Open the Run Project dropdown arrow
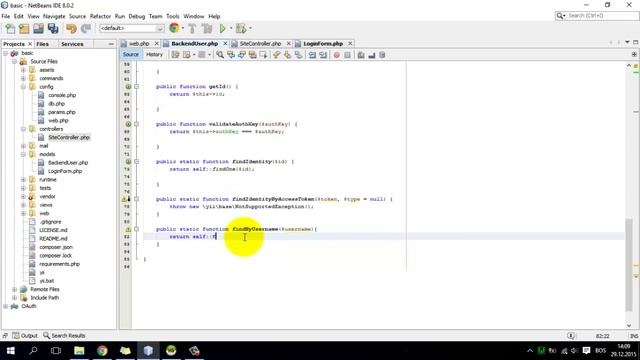 pyautogui.click(x=231, y=29)
